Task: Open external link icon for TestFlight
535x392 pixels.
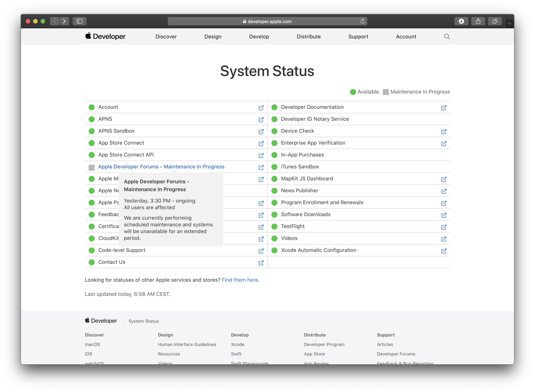Action: point(444,227)
